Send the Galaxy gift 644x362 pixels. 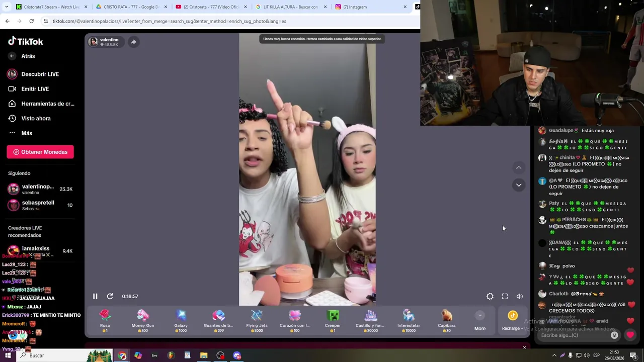(181, 320)
